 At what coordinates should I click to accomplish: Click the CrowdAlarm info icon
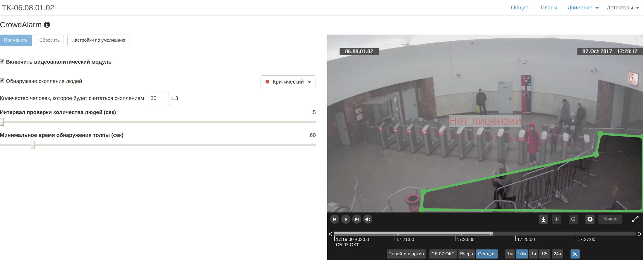(x=47, y=25)
